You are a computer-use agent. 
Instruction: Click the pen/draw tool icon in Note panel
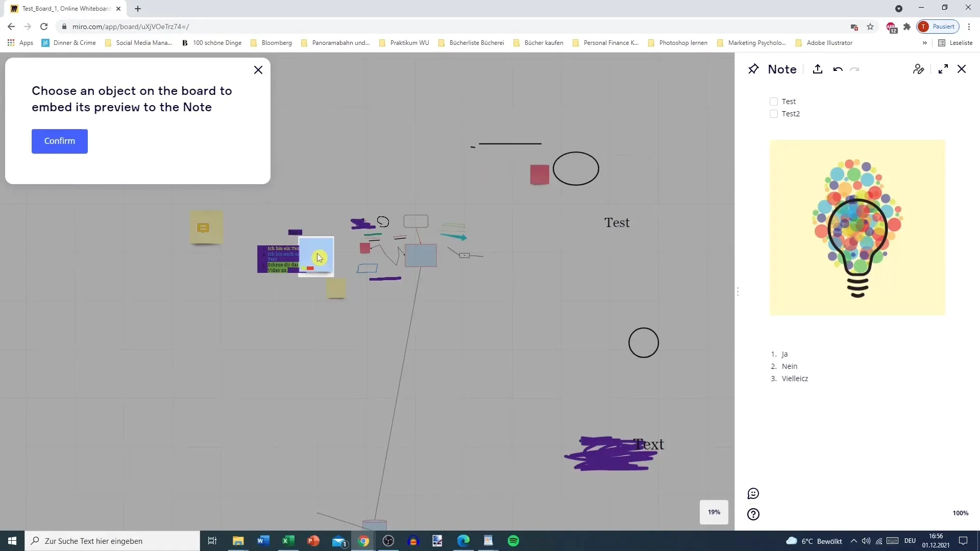pos(917,69)
